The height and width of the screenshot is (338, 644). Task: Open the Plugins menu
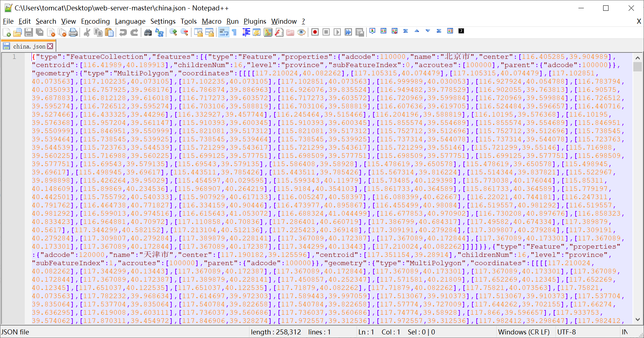coord(255,22)
